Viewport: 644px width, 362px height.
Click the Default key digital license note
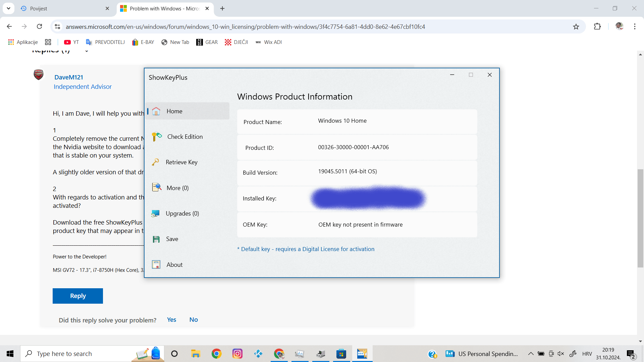[x=306, y=249]
